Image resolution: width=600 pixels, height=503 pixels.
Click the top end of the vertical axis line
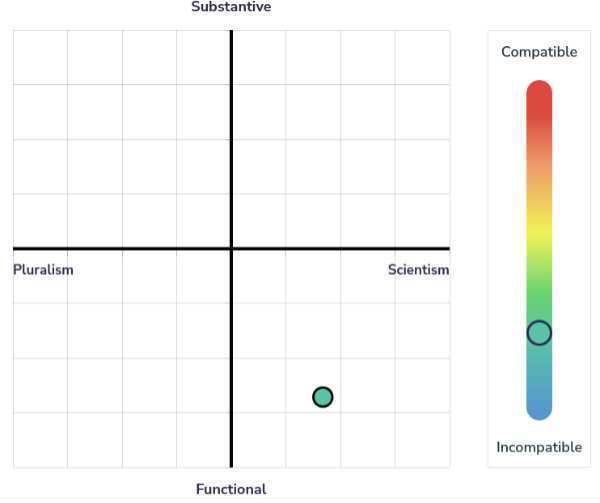231,33
